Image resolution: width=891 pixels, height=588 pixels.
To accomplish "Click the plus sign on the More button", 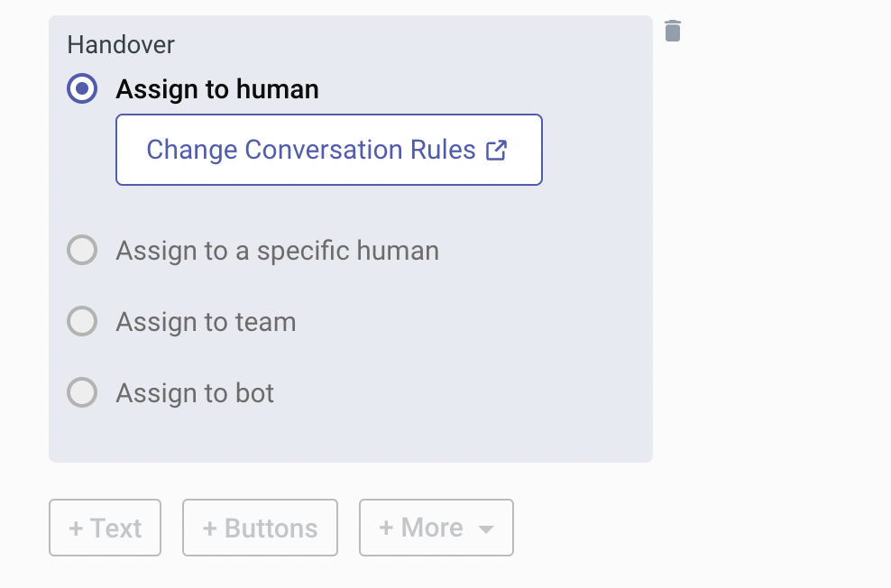I will pos(386,528).
